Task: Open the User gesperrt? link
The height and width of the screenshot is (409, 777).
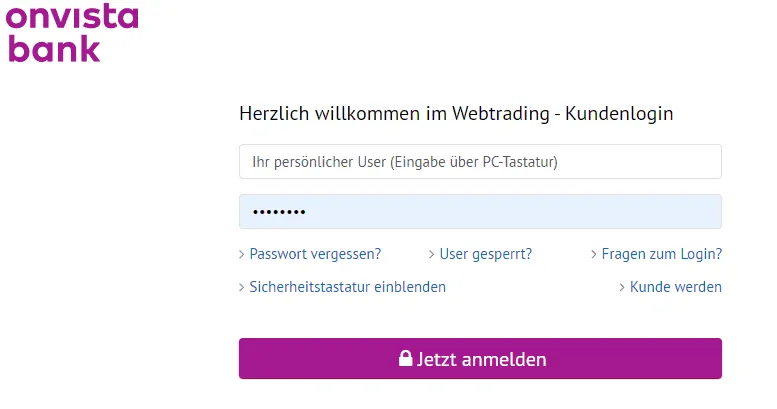Action: 486,254
